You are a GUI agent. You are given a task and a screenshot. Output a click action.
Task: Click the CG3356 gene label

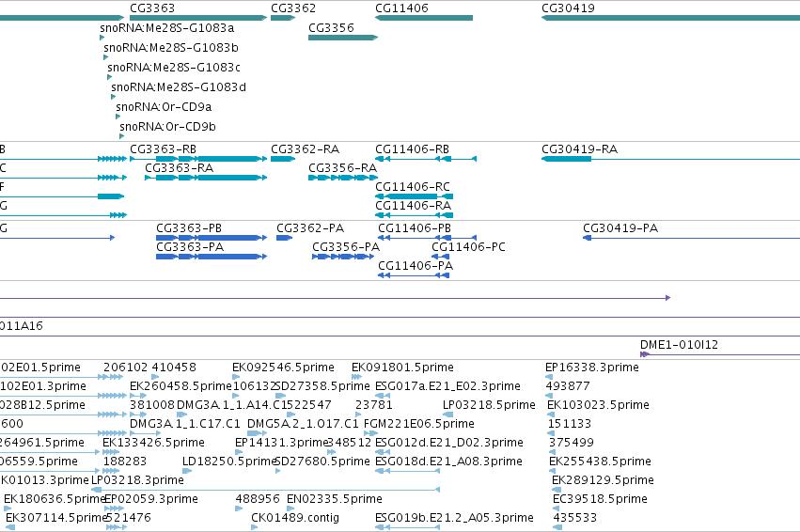(x=331, y=27)
